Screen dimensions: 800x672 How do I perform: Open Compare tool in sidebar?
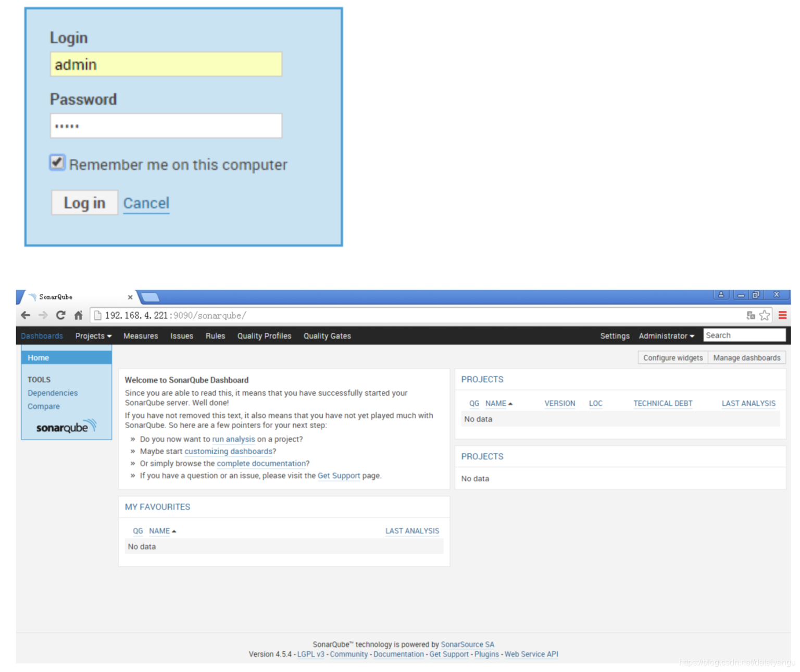click(x=44, y=406)
